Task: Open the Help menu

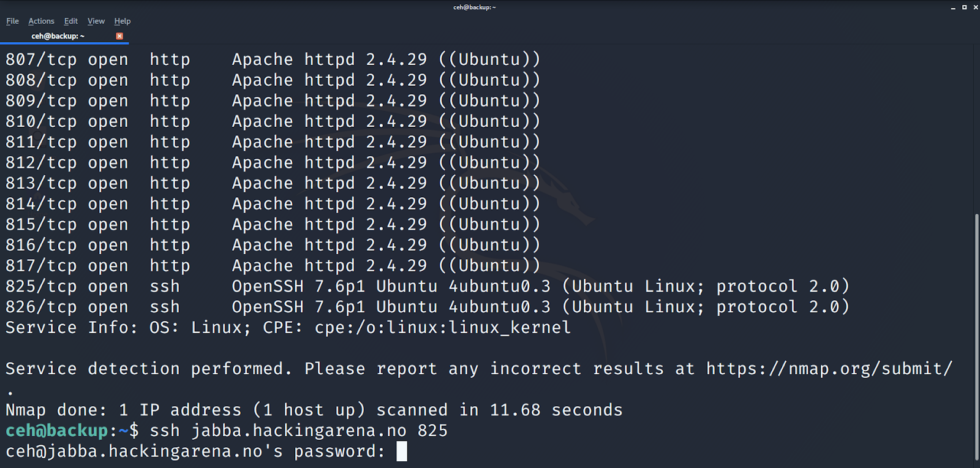Action: (123, 21)
